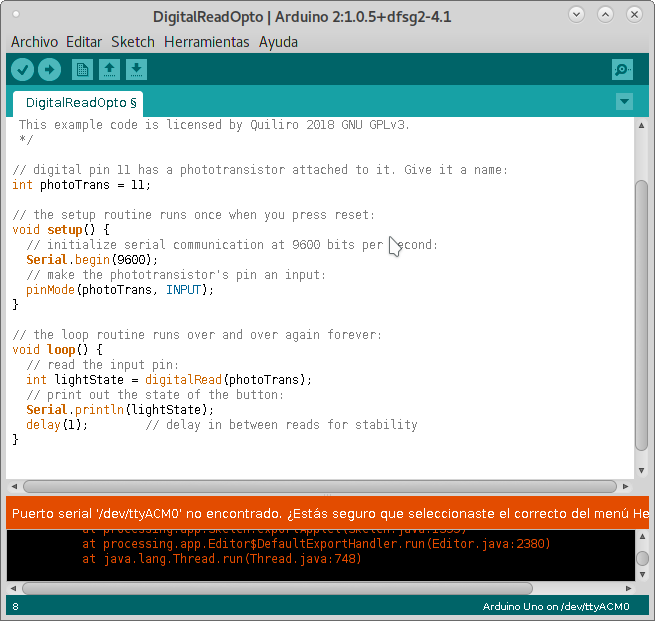This screenshot has height=621, width=655.
Task: Click the Verify sketch checkmark icon
Action: coord(22,69)
